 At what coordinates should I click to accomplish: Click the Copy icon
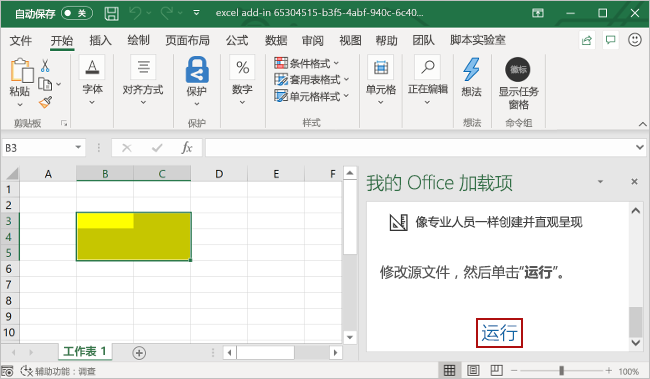point(45,84)
